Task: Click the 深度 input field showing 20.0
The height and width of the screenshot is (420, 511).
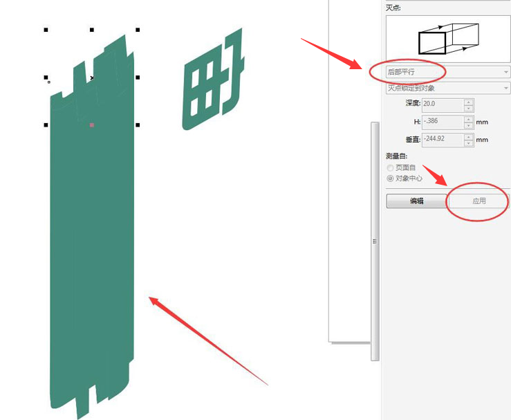Action: click(x=443, y=105)
